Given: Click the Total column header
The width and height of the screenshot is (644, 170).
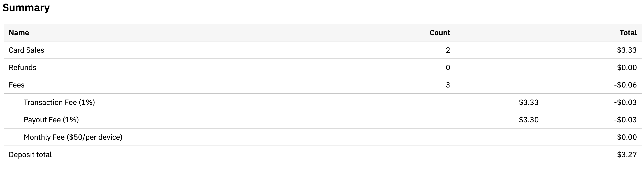Looking at the screenshot, I should click(x=628, y=33).
